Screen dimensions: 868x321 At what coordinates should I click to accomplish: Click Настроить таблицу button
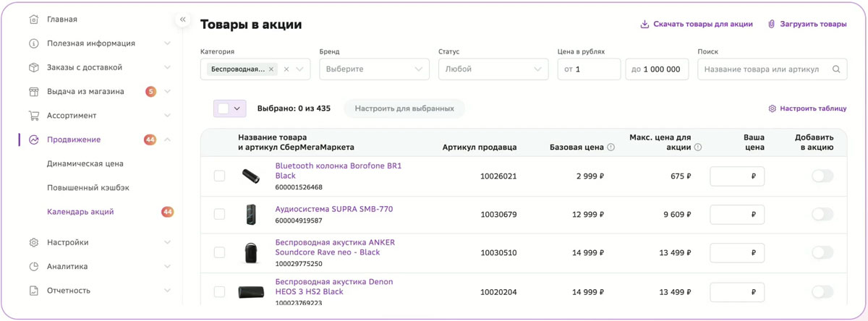(x=807, y=108)
